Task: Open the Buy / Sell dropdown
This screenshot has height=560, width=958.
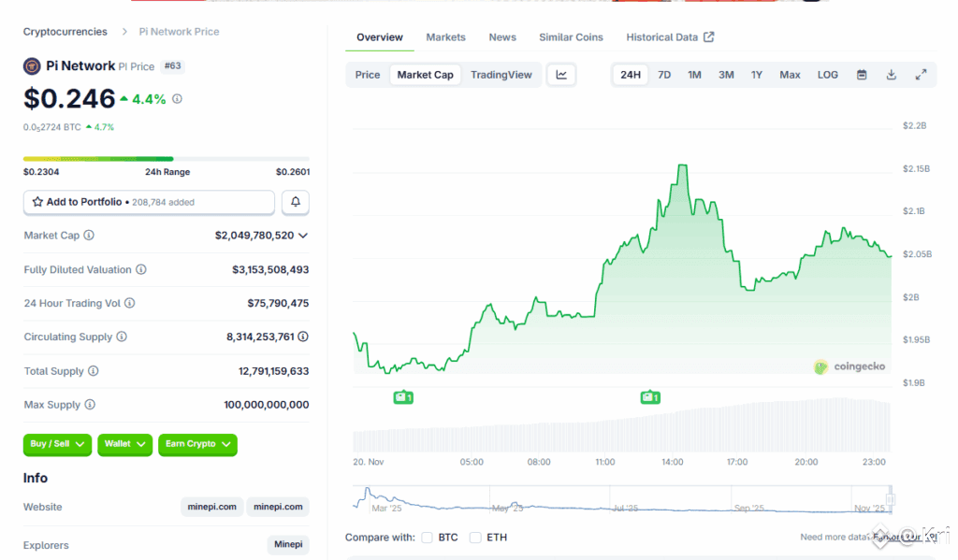Action: [x=57, y=444]
